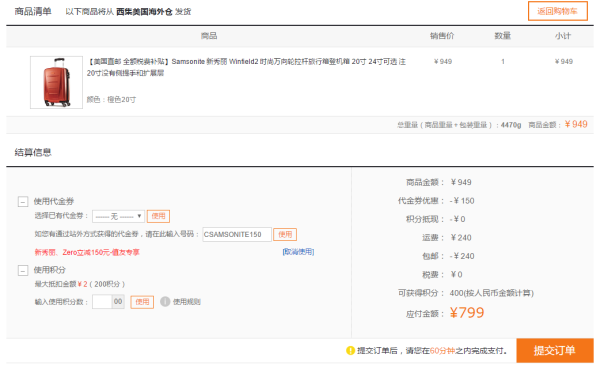Collapse the 使用代金券 section

coord(23,201)
